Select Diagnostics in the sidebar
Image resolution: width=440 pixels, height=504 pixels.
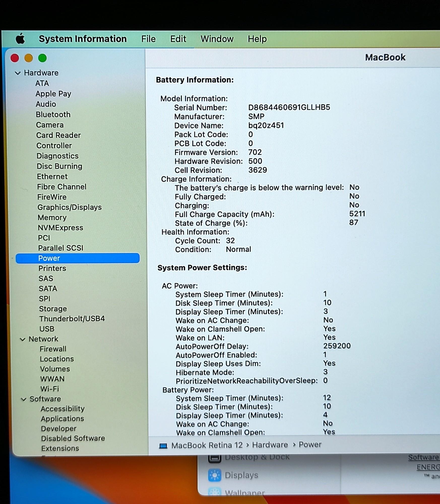click(57, 156)
